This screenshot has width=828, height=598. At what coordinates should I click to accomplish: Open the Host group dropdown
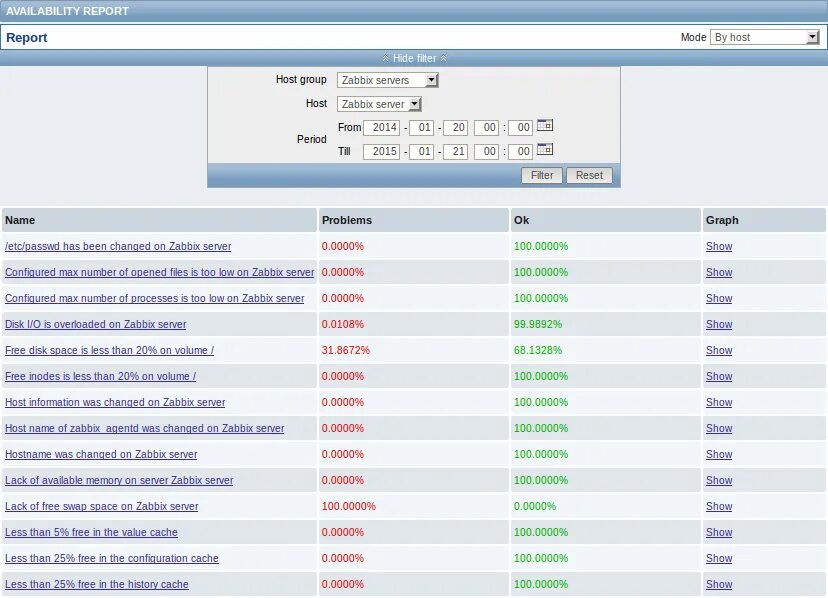tap(388, 80)
